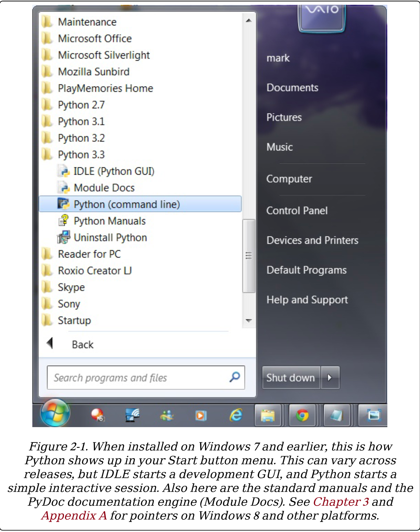
Task: Click the VAIO user account picture
Action: click(x=322, y=17)
